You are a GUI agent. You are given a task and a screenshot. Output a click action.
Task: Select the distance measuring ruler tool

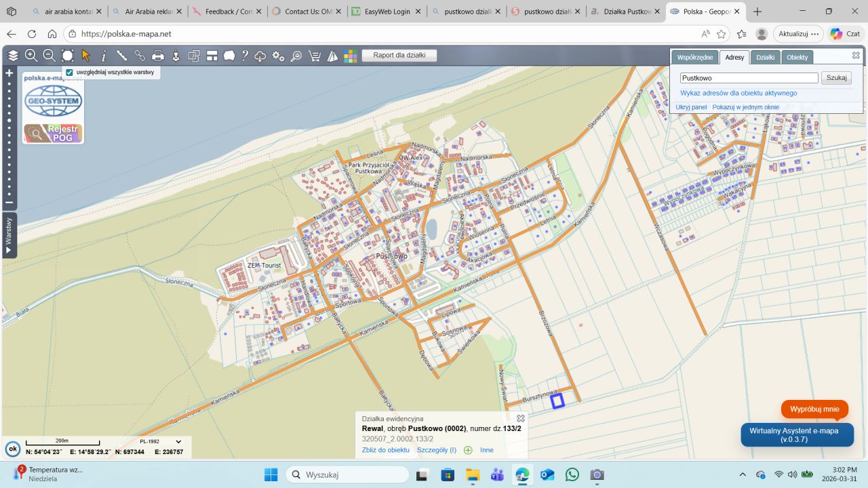(122, 56)
